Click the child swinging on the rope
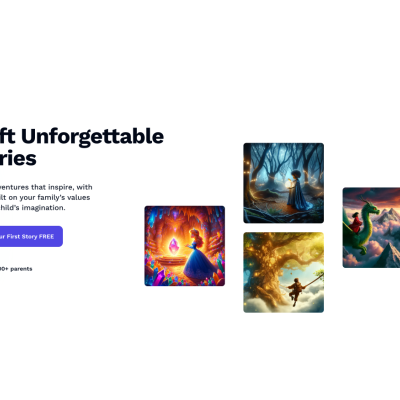This screenshot has height=400, width=400. pyautogui.click(x=295, y=292)
